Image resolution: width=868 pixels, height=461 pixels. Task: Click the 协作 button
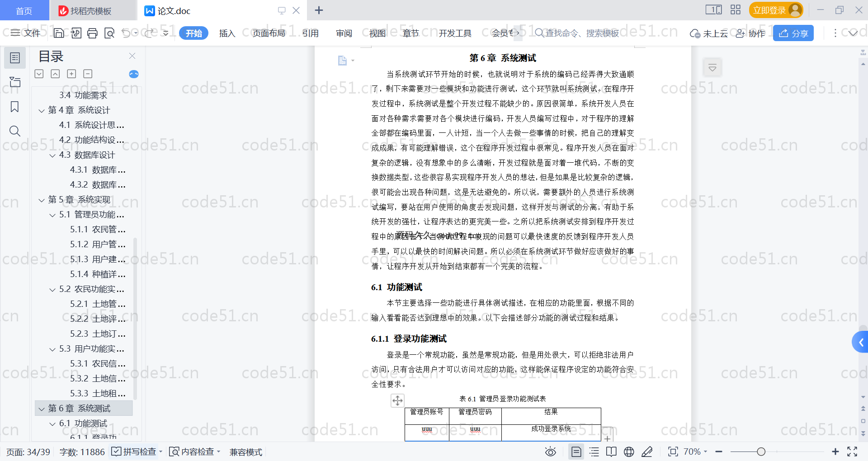click(x=750, y=33)
